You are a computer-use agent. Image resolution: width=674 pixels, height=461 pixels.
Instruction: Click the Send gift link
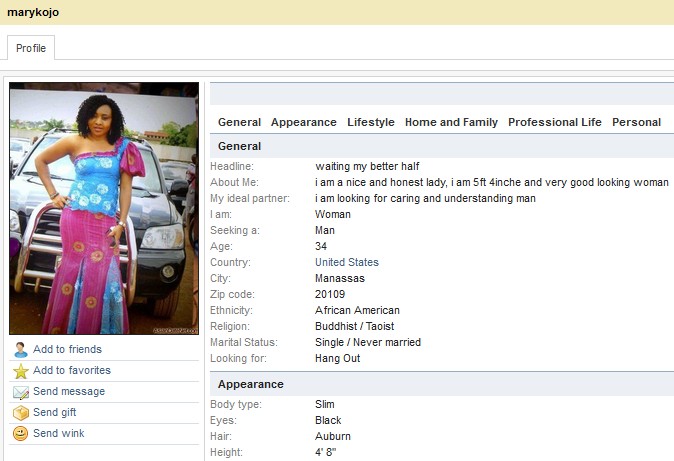pyautogui.click(x=55, y=412)
